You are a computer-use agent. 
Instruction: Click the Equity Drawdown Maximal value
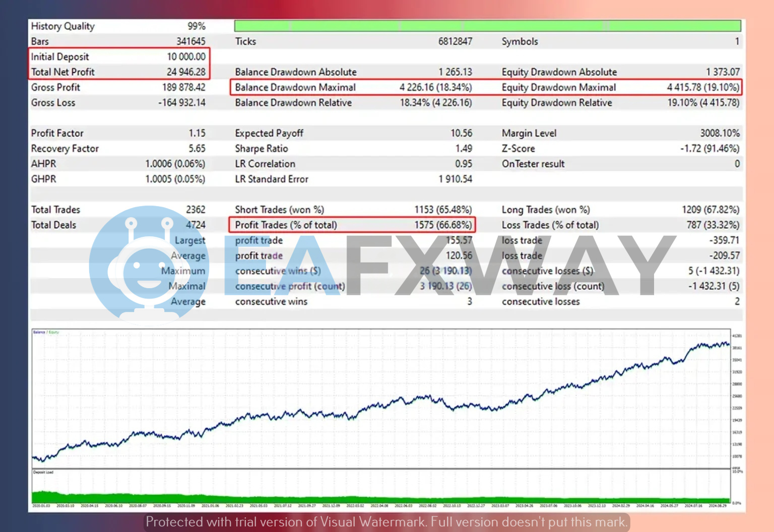pyautogui.click(x=703, y=88)
